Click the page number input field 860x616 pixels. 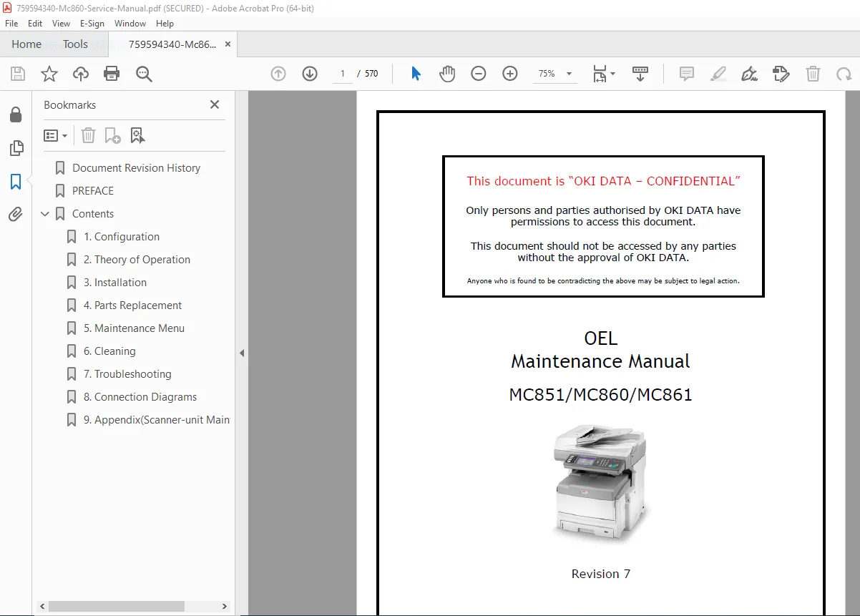pos(343,74)
